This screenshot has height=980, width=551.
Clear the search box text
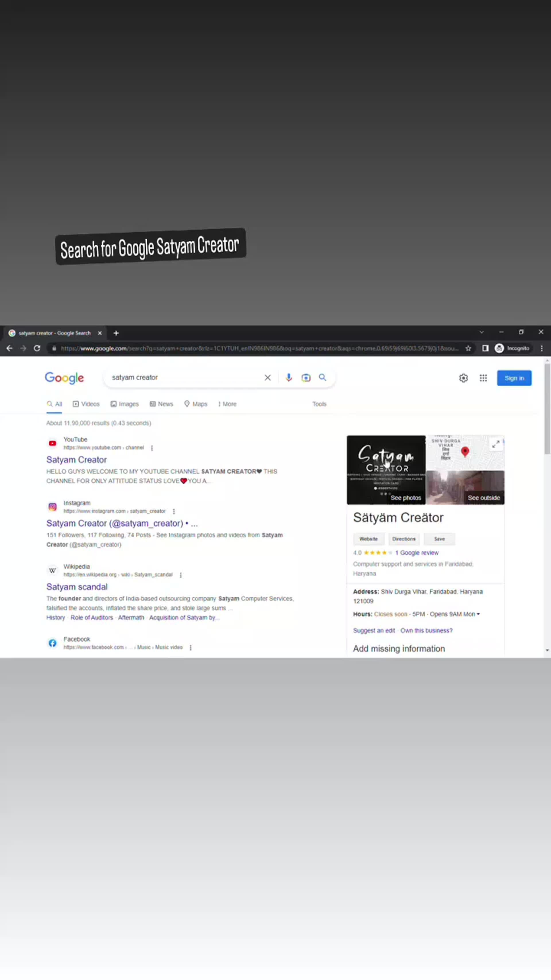click(268, 377)
